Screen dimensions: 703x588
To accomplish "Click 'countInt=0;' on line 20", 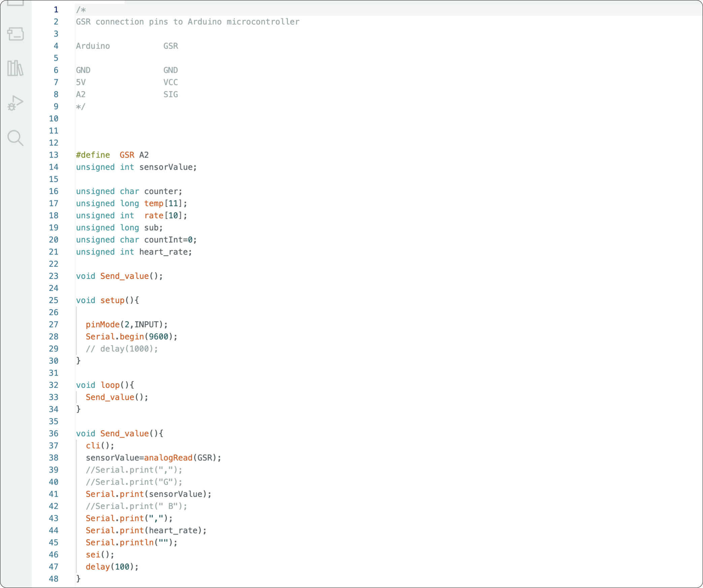I will coord(170,240).
